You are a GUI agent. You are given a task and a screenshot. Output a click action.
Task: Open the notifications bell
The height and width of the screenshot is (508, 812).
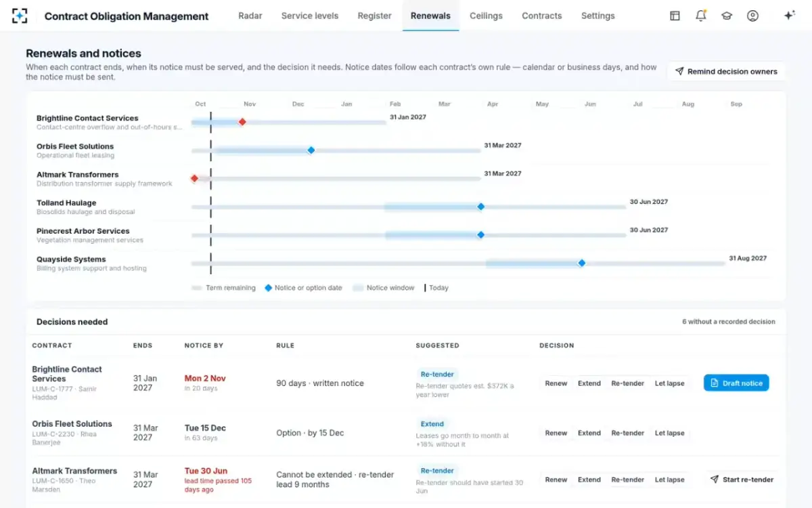coord(701,16)
